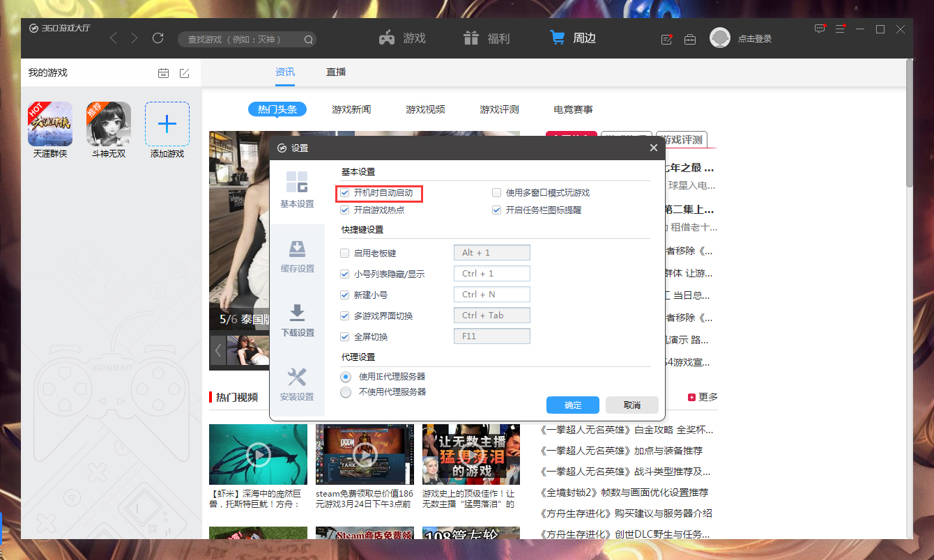
Task: Enable 使用多窗口模式玩游戏 checkbox
Action: [x=496, y=192]
